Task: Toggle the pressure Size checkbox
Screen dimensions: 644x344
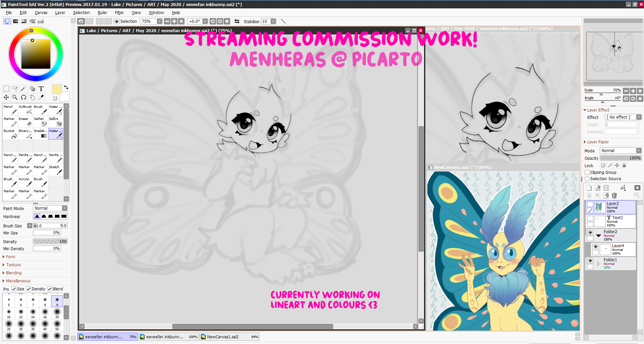Action: click(x=14, y=289)
